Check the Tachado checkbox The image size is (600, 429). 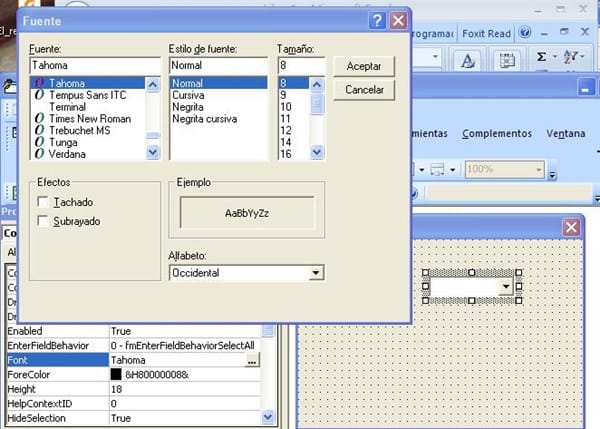[x=43, y=202]
